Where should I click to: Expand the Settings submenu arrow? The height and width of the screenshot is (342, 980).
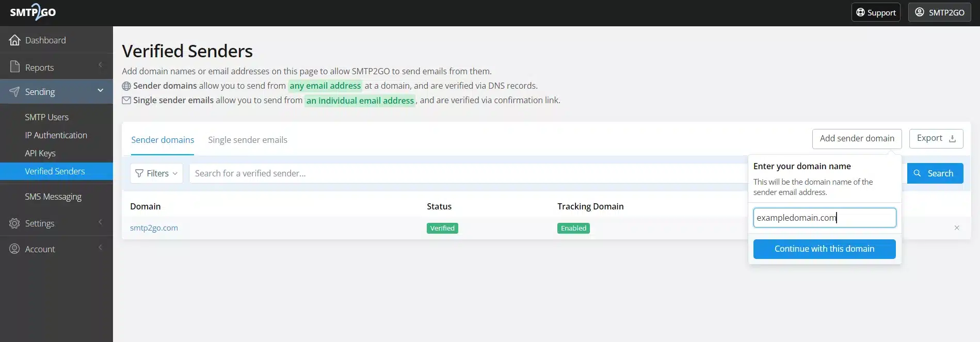pos(100,222)
